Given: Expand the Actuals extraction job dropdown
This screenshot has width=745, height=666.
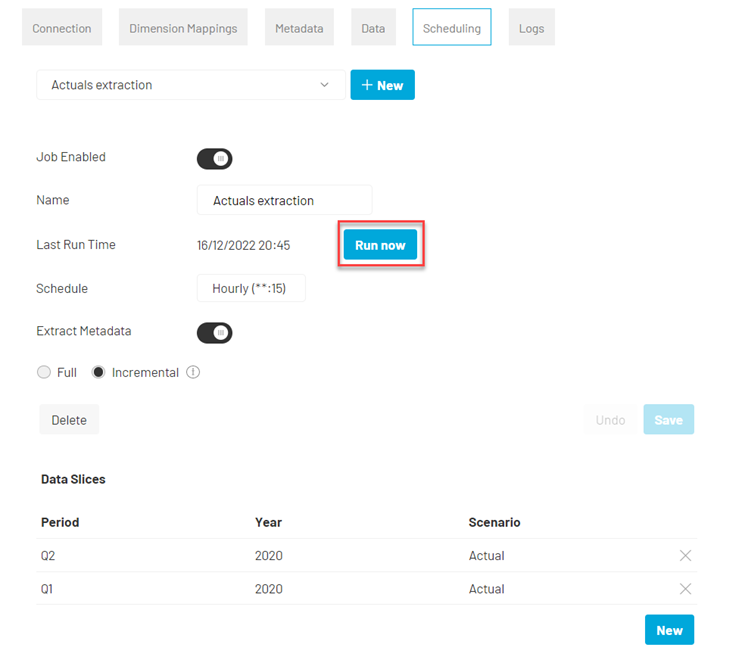Looking at the screenshot, I should (191, 85).
